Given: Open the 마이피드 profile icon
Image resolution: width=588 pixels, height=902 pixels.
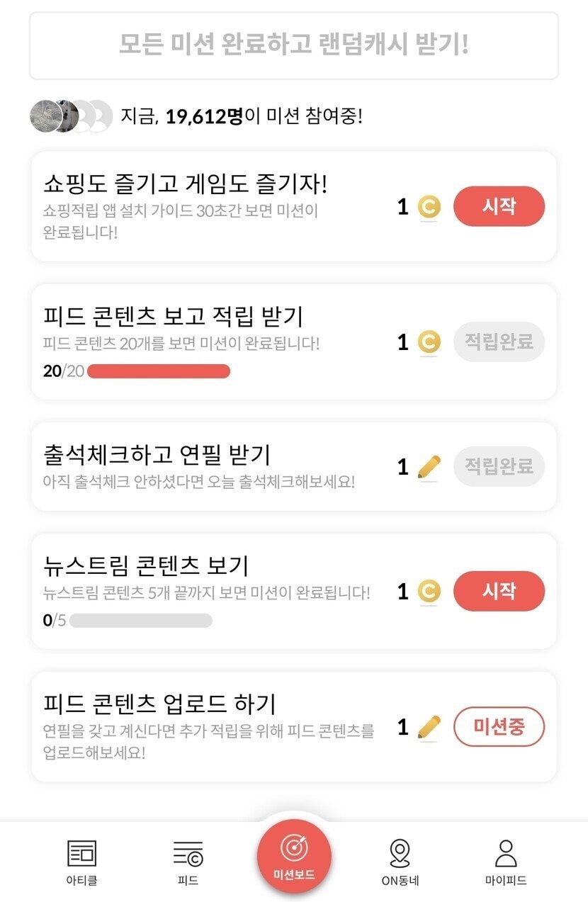Looking at the screenshot, I should tap(506, 854).
